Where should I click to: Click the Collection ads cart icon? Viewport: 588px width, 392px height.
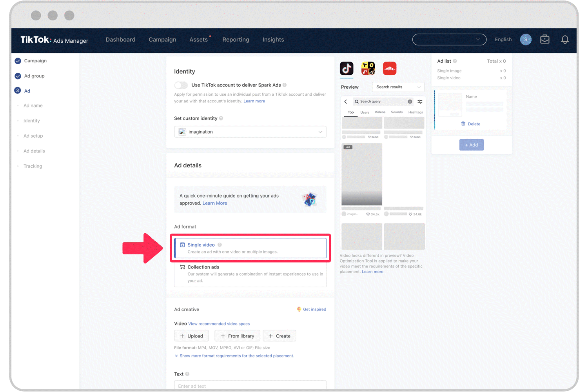(182, 267)
